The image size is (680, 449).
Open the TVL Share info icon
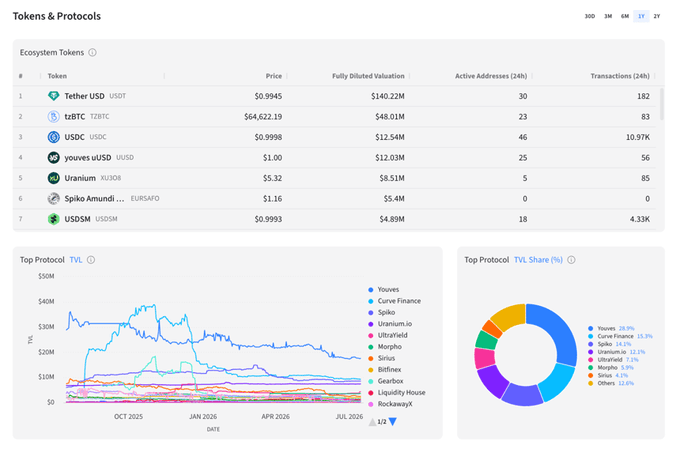tap(572, 260)
